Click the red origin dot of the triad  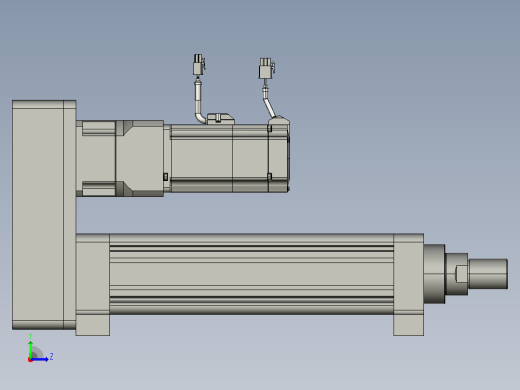(x=30, y=360)
